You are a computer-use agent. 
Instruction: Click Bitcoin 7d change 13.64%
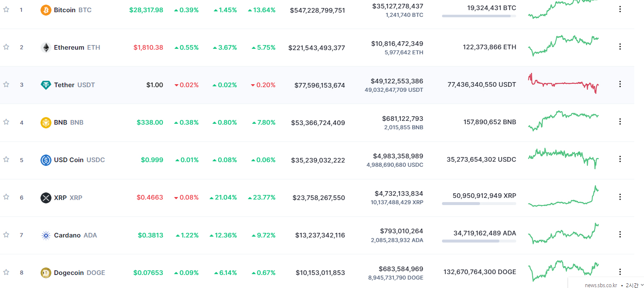coord(261,10)
